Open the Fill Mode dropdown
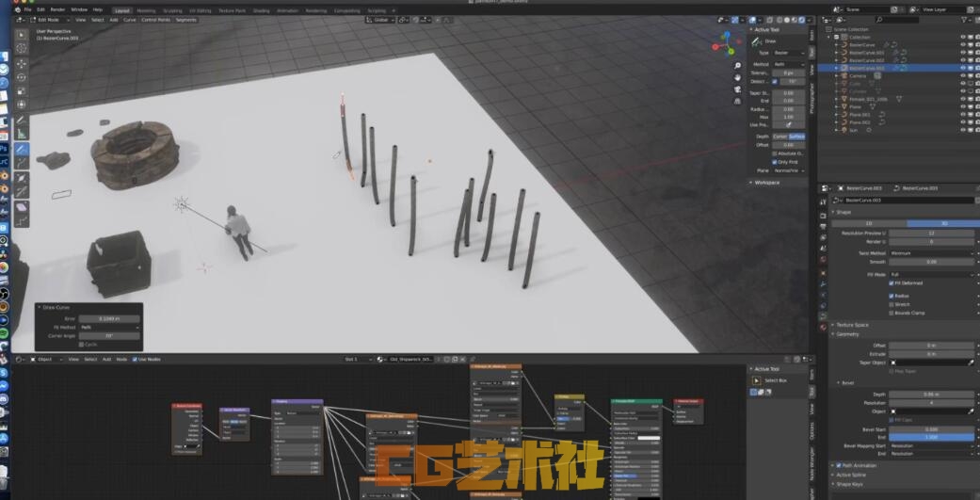Viewport: 980px width, 500px height. tap(932, 274)
